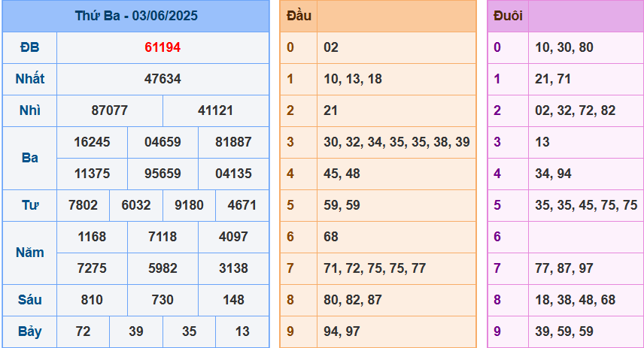
Task: Select Đuôi values 35, 35, 45, 75, 75
Action: tap(586, 205)
